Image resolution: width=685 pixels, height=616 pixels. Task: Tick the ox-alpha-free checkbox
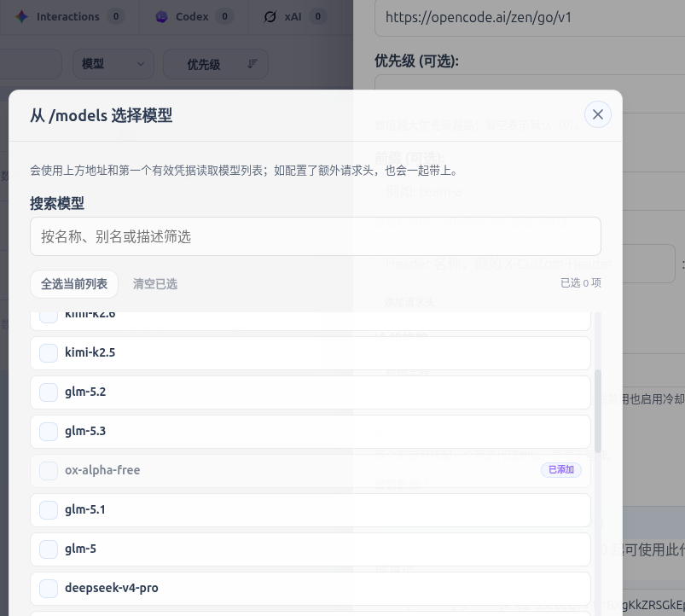click(x=49, y=470)
